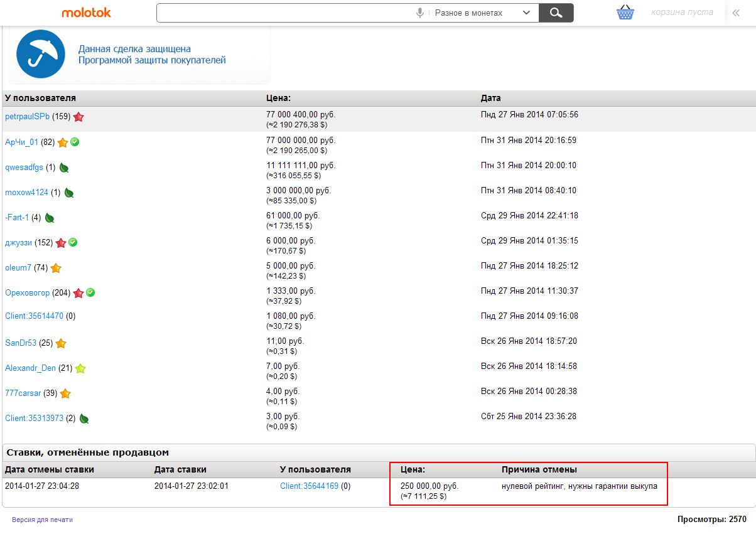Open the shopping basket icon

tap(625, 13)
